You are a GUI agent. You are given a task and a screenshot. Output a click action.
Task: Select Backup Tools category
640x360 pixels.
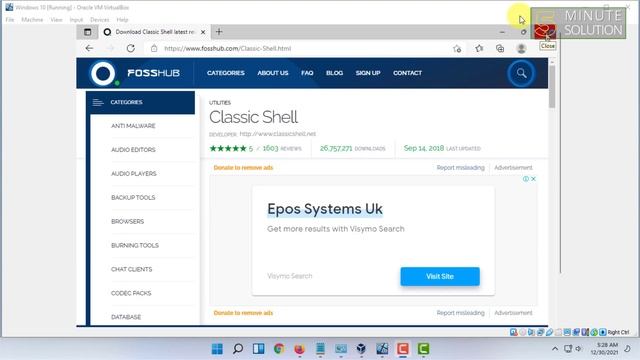[133, 198]
